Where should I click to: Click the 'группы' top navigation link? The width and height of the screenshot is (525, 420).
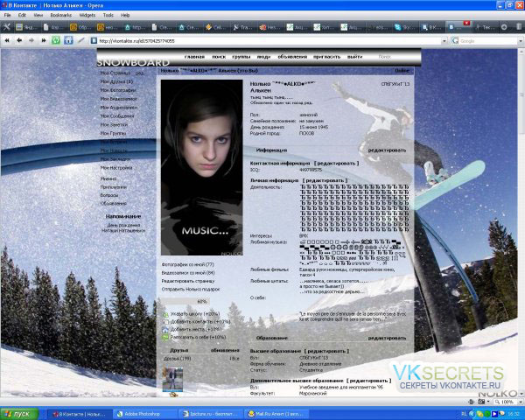241,57
